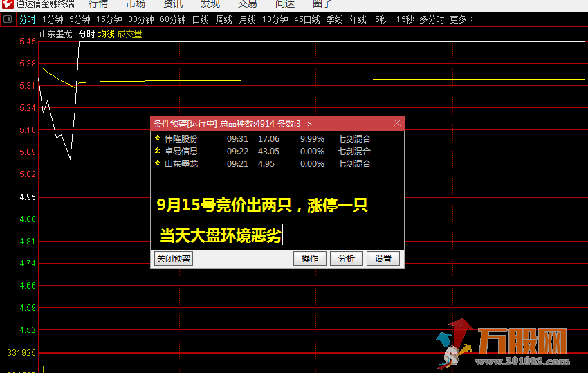
Task: Select the 卓易信息 alert row name
Action: [181, 152]
